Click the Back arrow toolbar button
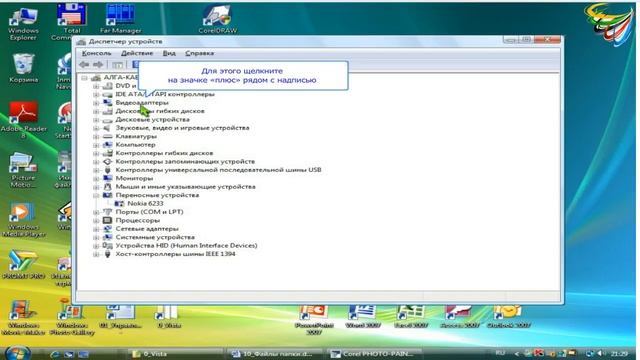The height and width of the screenshot is (360, 640). click(84, 64)
